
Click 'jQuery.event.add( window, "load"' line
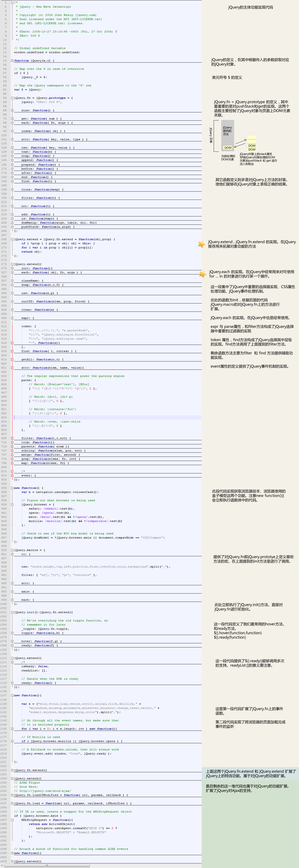pos(66,754)
